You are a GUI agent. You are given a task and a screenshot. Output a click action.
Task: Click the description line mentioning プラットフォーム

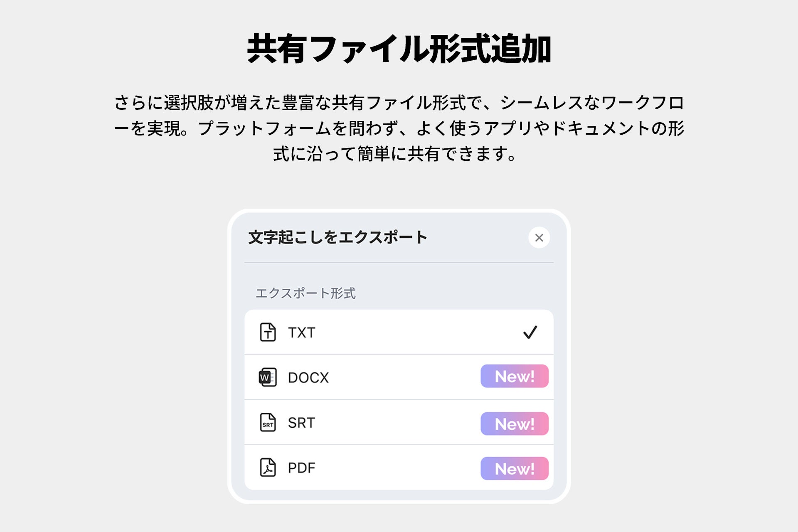point(399,128)
